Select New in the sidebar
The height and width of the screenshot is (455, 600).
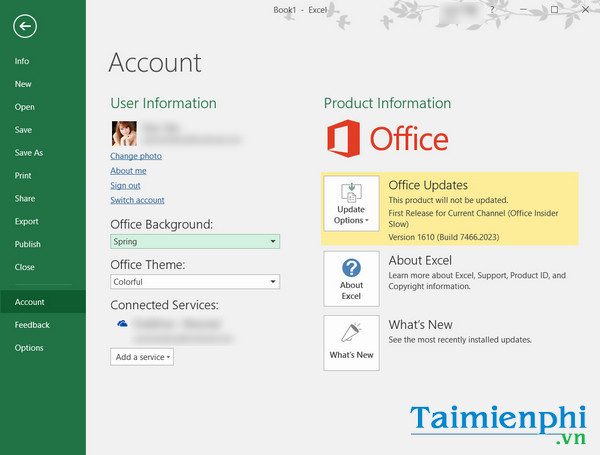click(23, 84)
